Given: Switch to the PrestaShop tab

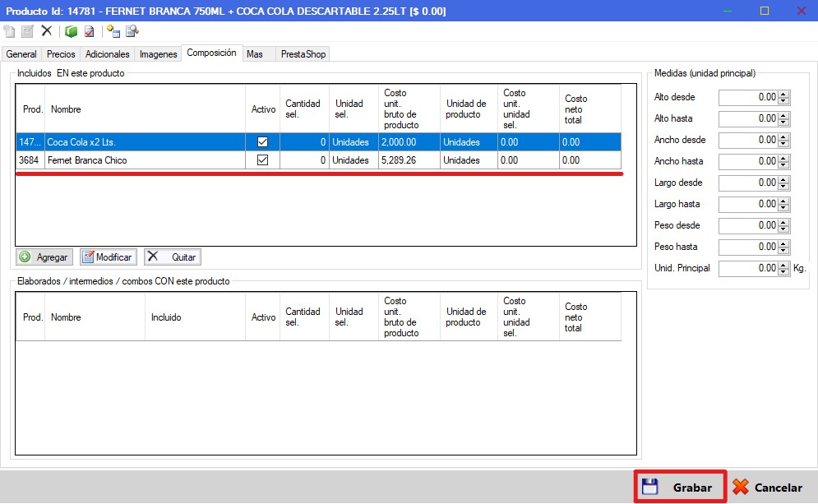Looking at the screenshot, I should (x=303, y=54).
